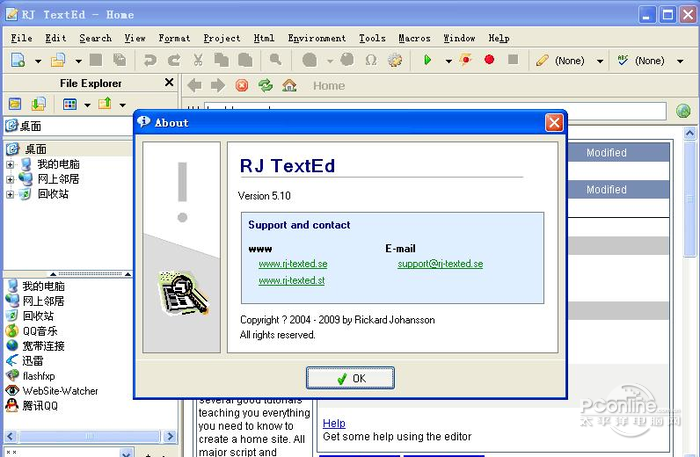
Task: Click the Home page vertical scrollbar up arrow
Action: [690, 133]
